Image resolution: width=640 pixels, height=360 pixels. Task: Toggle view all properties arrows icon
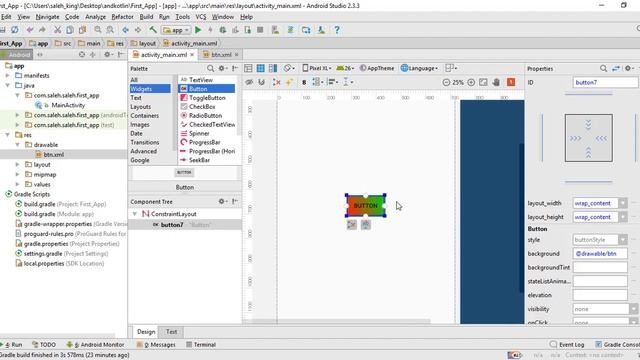(x=616, y=69)
